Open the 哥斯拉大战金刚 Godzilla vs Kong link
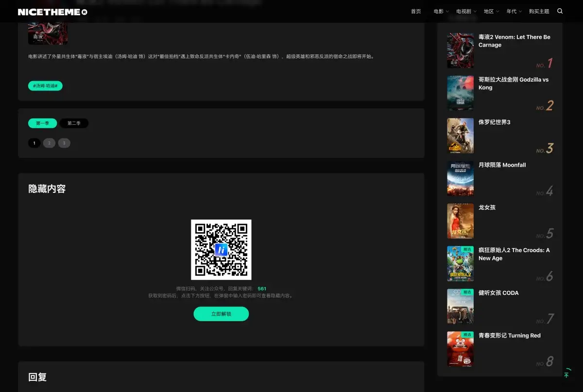 [x=513, y=83]
